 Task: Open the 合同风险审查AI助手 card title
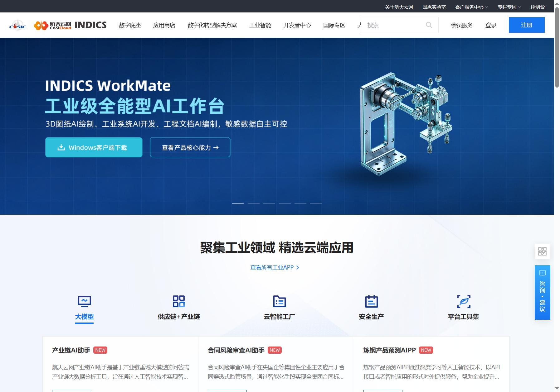pyautogui.click(x=236, y=350)
